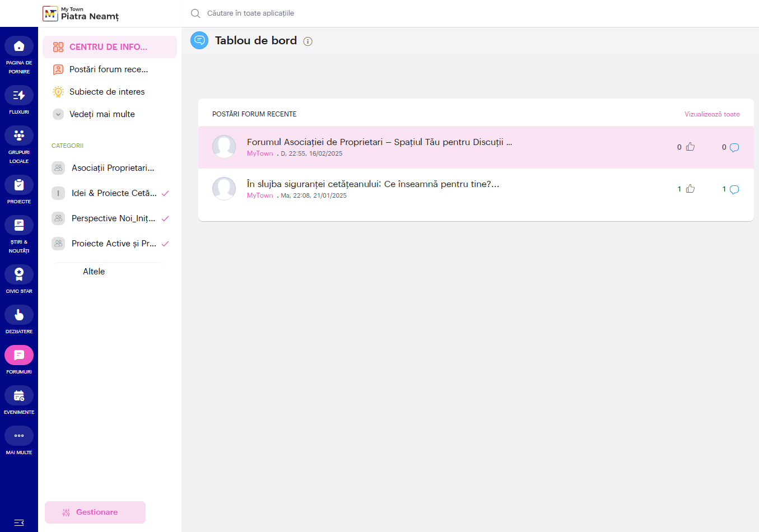Click the Vizualizează toate link
Image resolution: width=759 pixels, height=532 pixels.
[x=712, y=114]
